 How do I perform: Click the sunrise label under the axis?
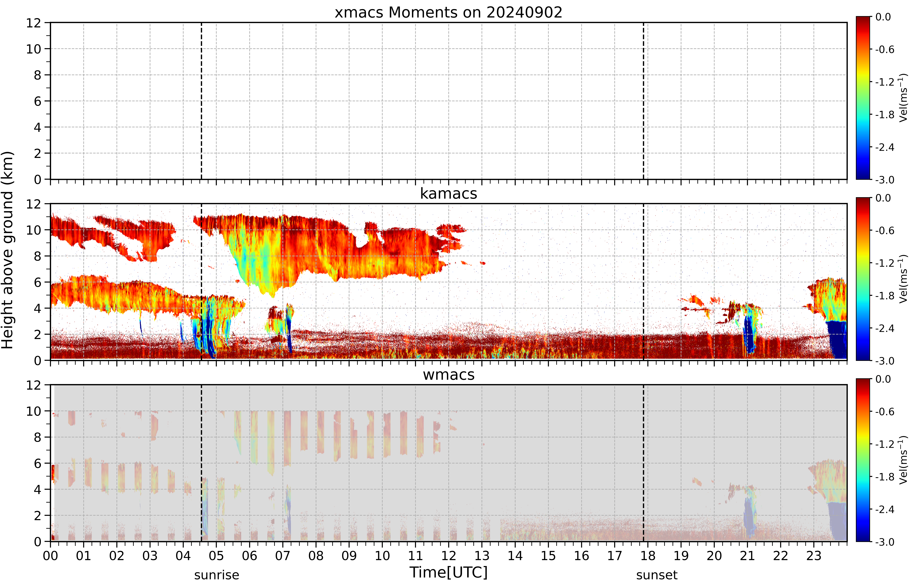point(216,575)
